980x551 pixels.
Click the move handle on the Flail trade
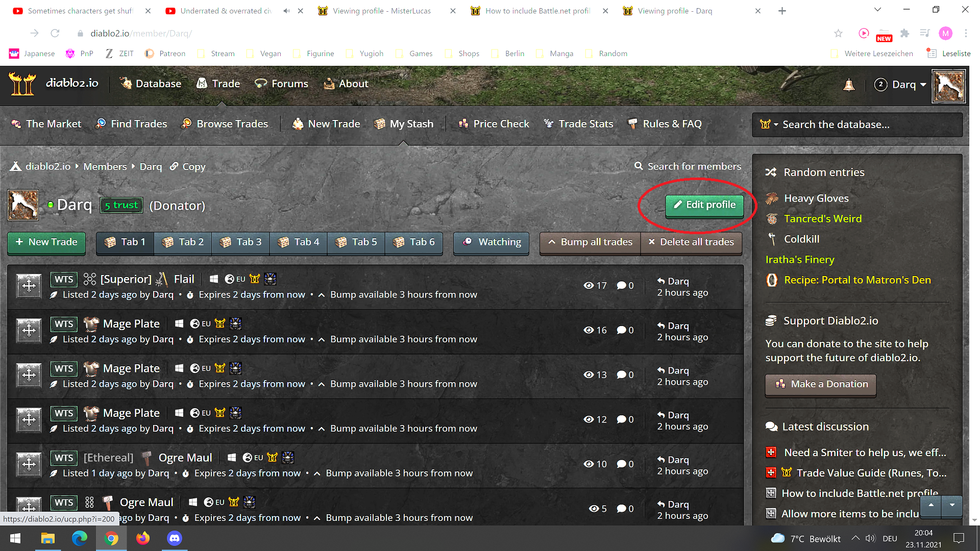point(29,285)
